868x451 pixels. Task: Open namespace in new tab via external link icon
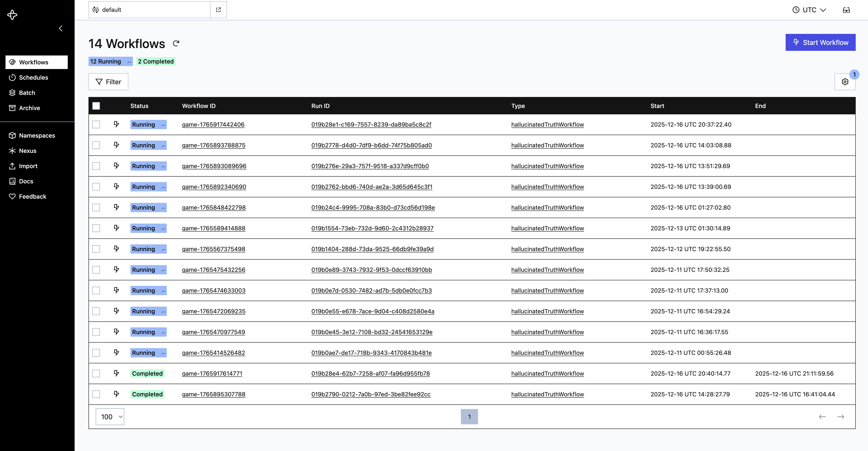click(218, 10)
